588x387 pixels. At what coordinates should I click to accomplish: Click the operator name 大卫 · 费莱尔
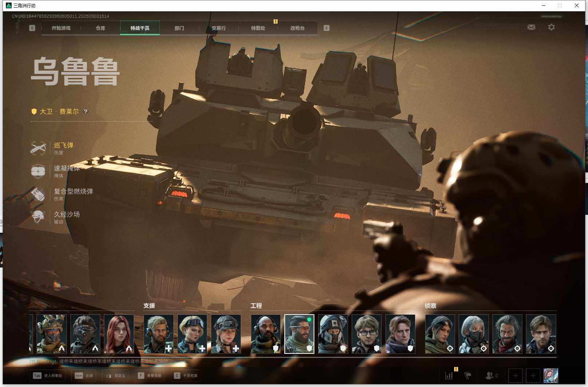point(59,112)
